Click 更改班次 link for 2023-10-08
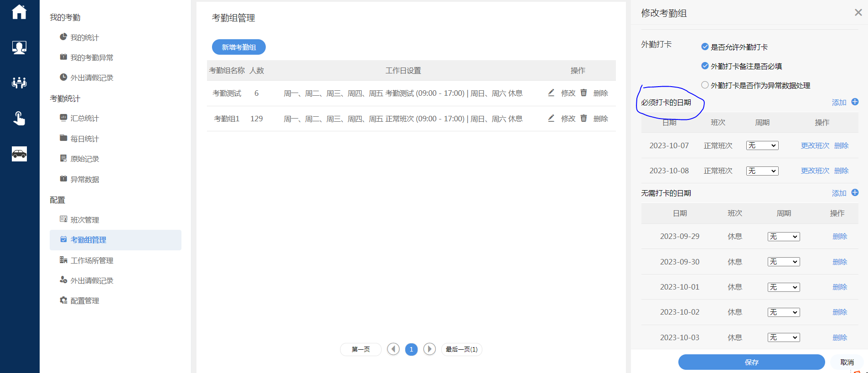This screenshot has width=868, height=373. 815,171
